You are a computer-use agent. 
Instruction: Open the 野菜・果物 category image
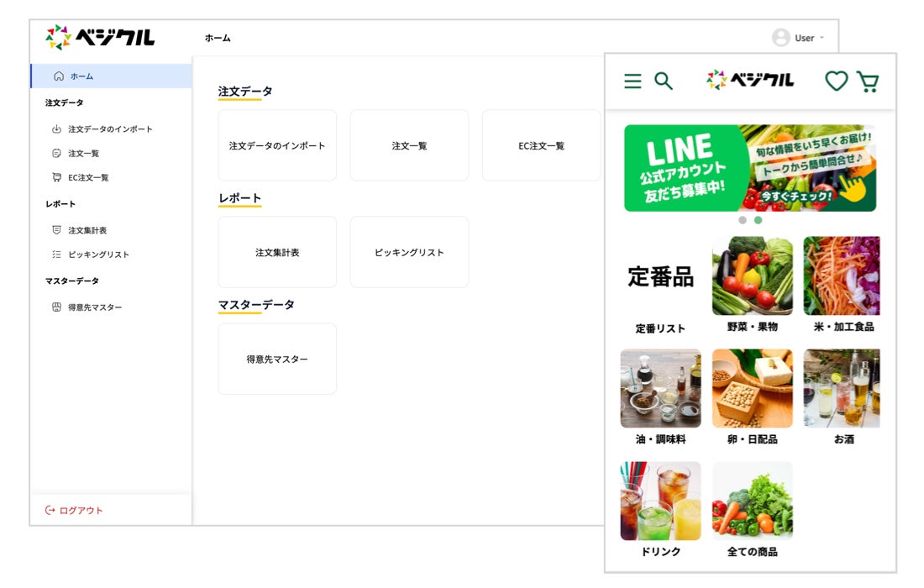tap(753, 276)
